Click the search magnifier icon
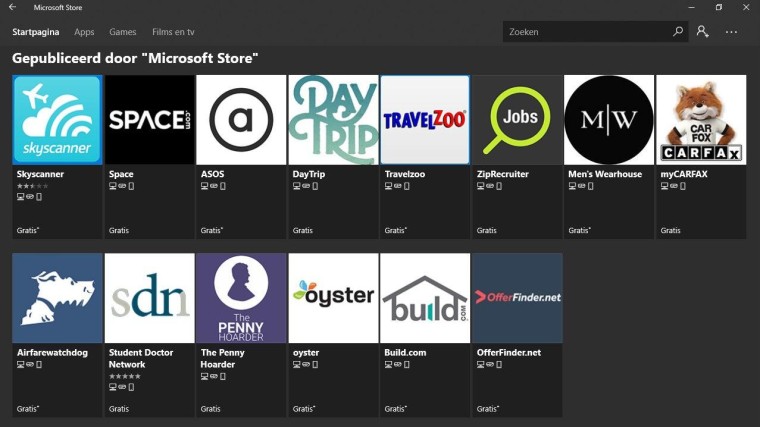The width and height of the screenshot is (760, 427). point(678,32)
